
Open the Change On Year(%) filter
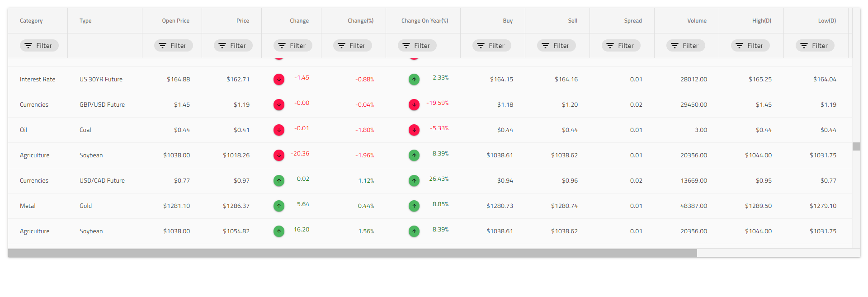417,46
